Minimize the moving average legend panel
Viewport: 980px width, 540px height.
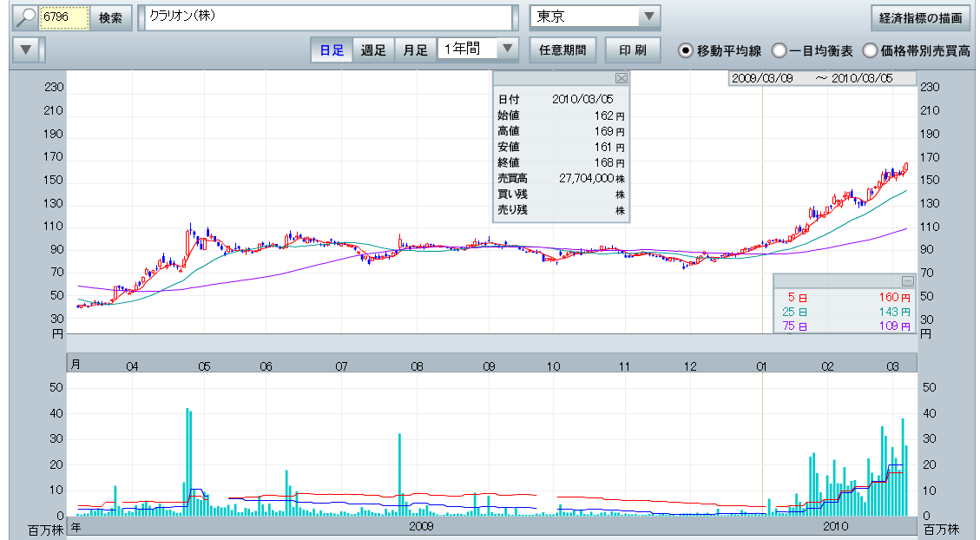pyautogui.click(x=907, y=280)
